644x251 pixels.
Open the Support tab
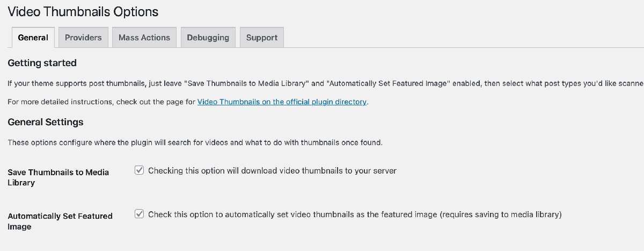[x=261, y=38]
